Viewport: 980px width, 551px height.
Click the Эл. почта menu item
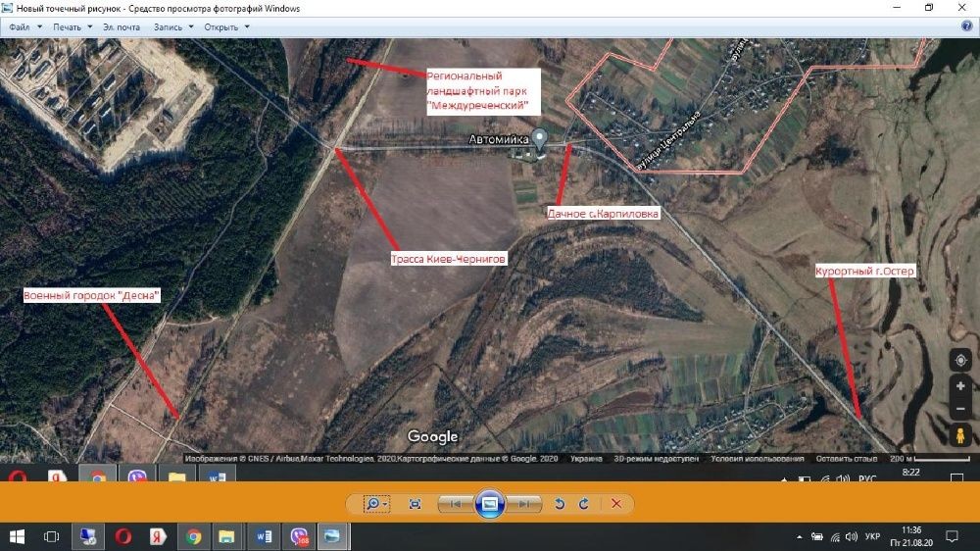click(x=122, y=26)
